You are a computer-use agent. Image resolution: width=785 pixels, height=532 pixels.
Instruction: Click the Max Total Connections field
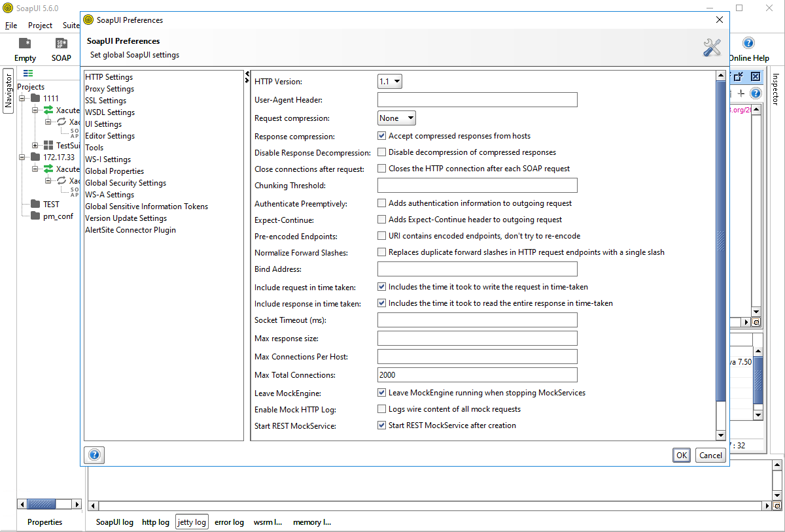(x=478, y=375)
